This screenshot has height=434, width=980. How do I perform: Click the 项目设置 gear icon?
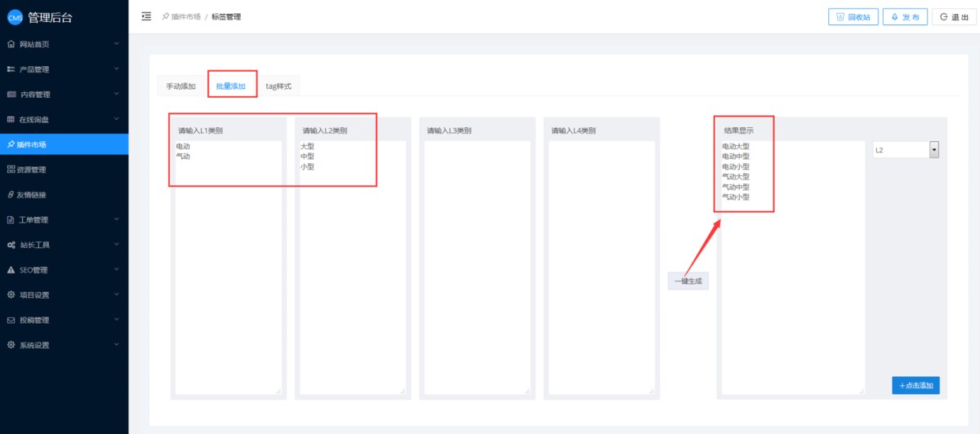point(11,294)
